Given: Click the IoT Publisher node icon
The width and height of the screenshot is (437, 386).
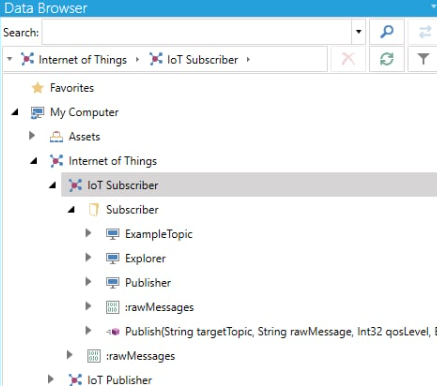Looking at the screenshot, I should 75,380.
